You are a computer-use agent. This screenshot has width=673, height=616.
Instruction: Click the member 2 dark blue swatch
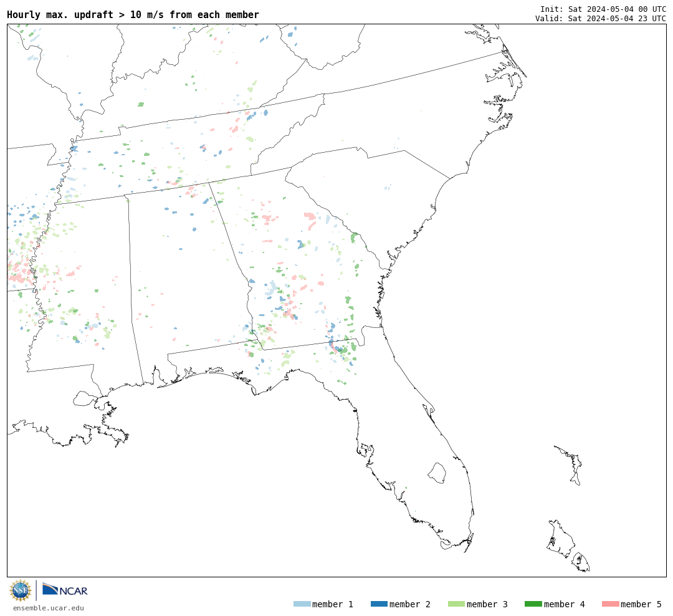pos(379,604)
